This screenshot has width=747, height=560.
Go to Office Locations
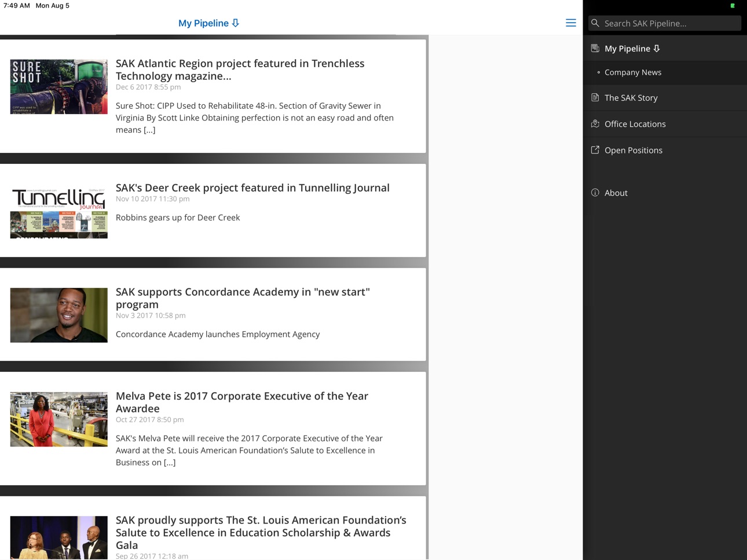665,123
